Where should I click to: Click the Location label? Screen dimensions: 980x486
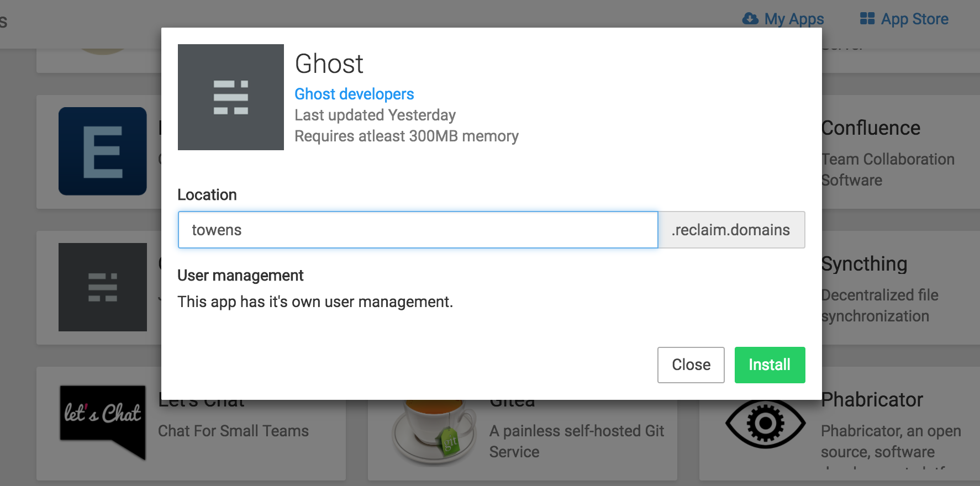pyautogui.click(x=207, y=195)
